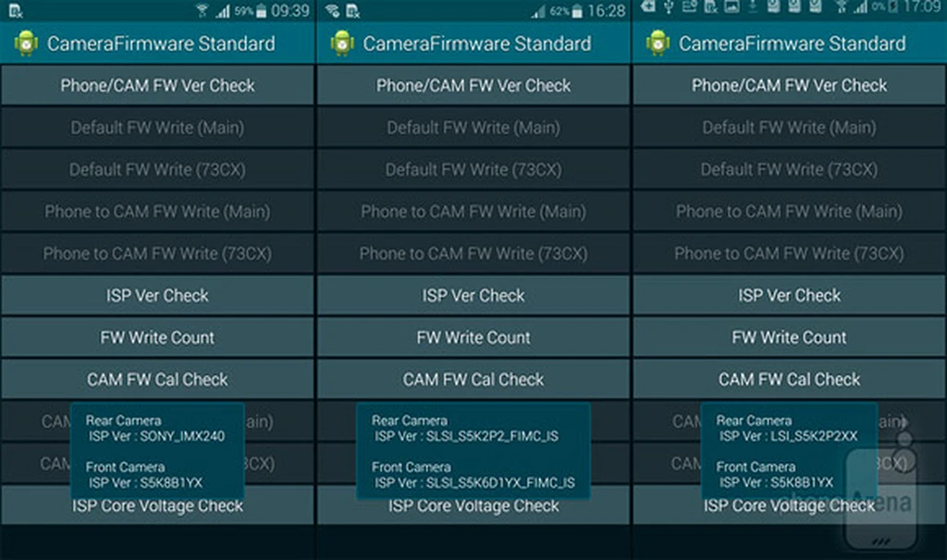This screenshot has height=560, width=947.
Task: Tap the signal bars on the 17:09 screen
Action: [860, 7]
